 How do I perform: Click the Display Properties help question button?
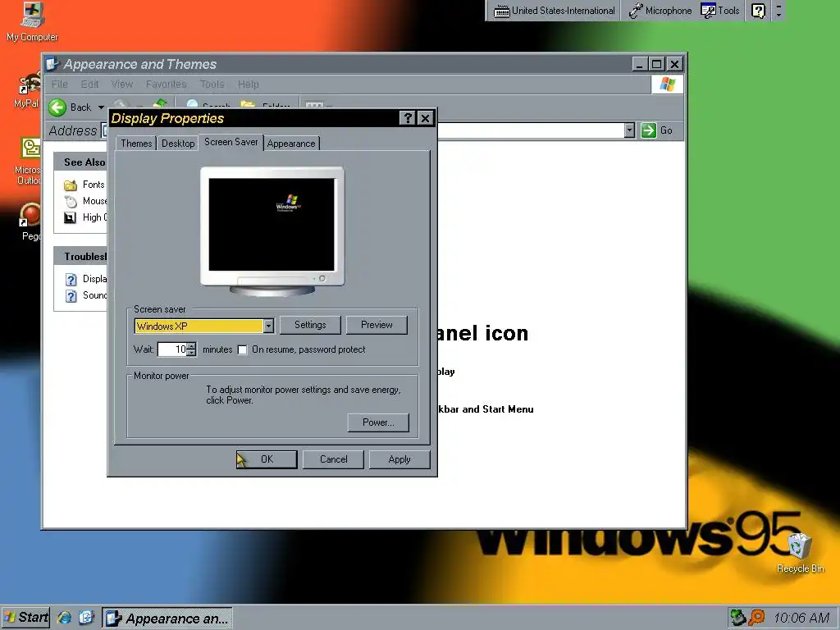pos(408,118)
